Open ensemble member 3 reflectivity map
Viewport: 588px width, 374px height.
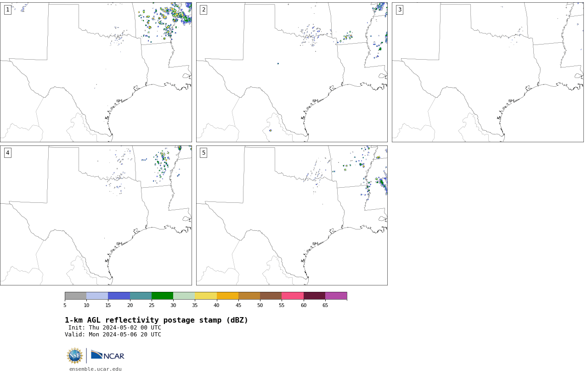click(488, 72)
